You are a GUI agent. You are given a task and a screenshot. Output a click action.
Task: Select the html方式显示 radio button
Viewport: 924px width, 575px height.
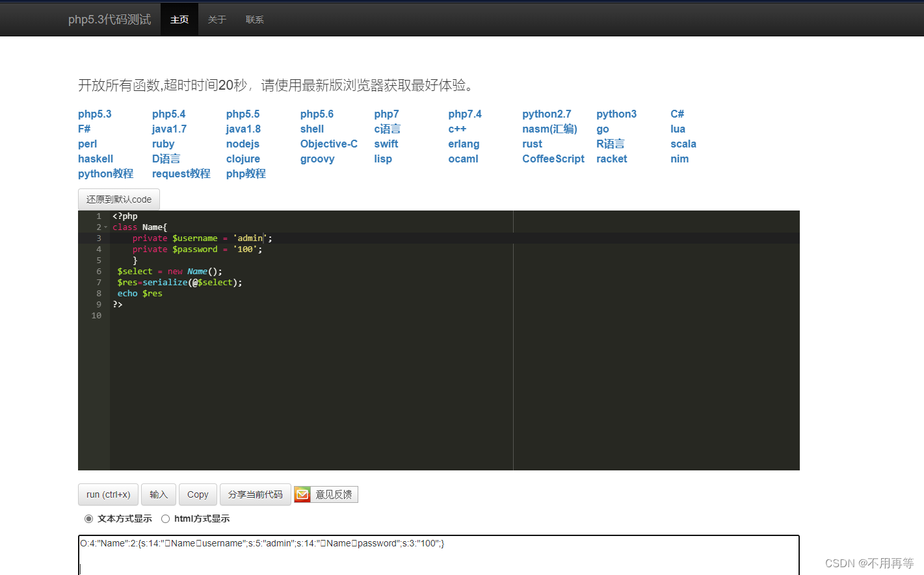(165, 518)
